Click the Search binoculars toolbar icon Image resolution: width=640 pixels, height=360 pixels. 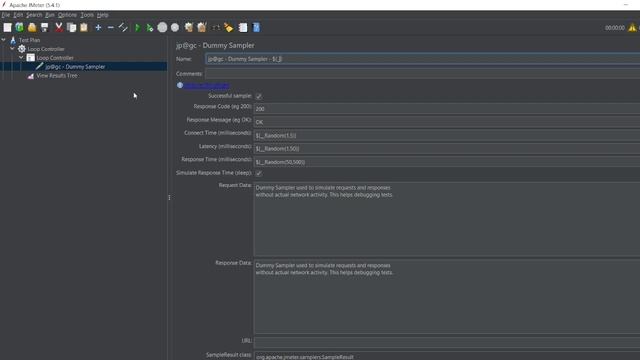(x=216, y=27)
